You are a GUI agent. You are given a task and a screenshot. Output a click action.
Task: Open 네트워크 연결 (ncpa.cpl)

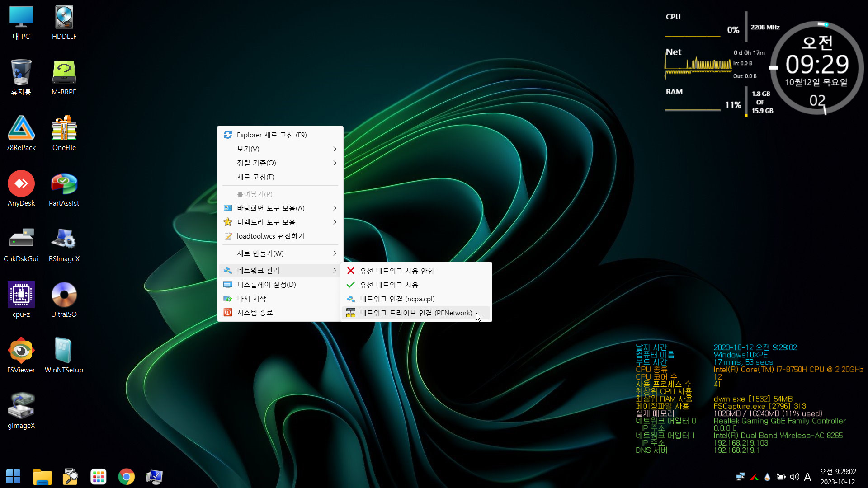point(416,299)
